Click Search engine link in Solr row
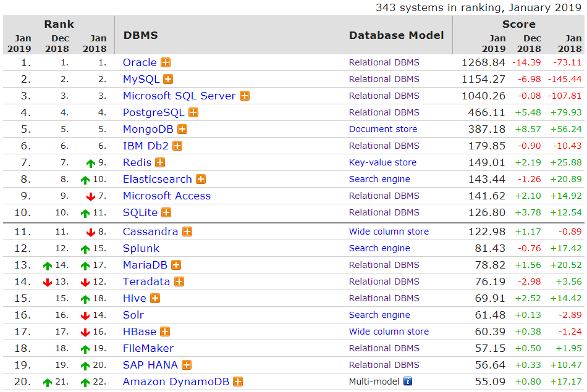The height and width of the screenshot is (392, 587). click(379, 315)
